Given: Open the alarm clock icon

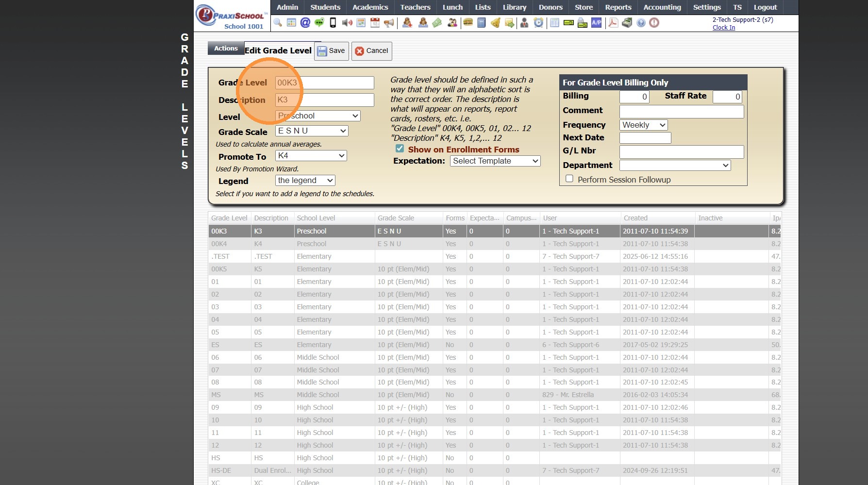Looking at the screenshot, I should click(x=538, y=23).
